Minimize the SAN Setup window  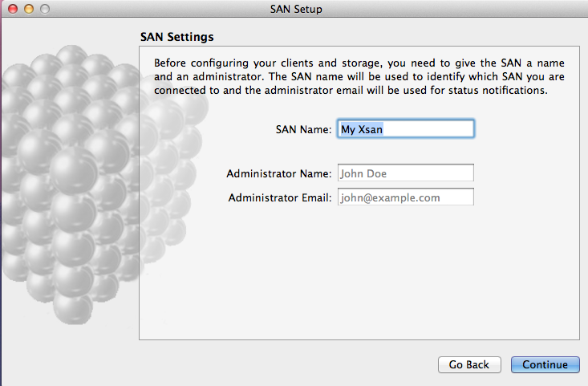(29, 9)
